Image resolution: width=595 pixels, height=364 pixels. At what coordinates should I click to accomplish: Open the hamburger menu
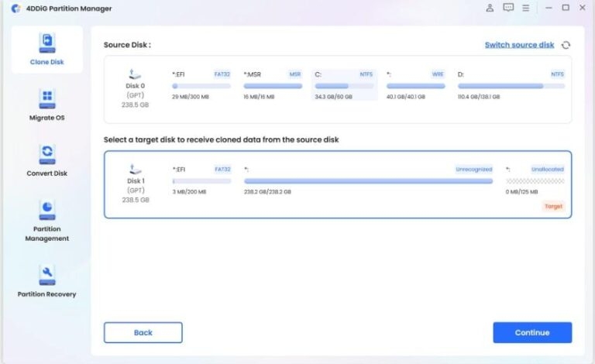tap(526, 9)
